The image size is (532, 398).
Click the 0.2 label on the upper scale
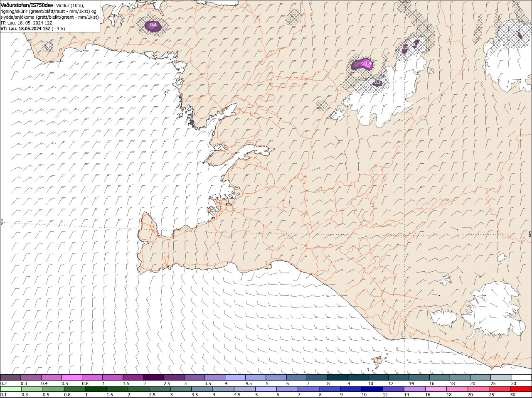point(3,383)
